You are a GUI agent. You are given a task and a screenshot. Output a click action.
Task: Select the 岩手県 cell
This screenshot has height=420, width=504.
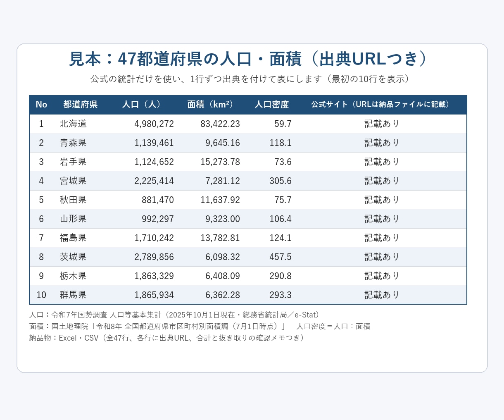tap(73, 162)
